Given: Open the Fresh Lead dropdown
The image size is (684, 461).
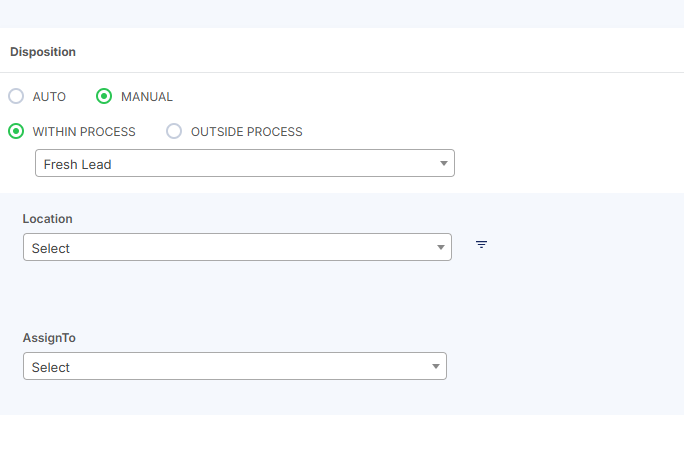Looking at the screenshot, I should (244, 164).
